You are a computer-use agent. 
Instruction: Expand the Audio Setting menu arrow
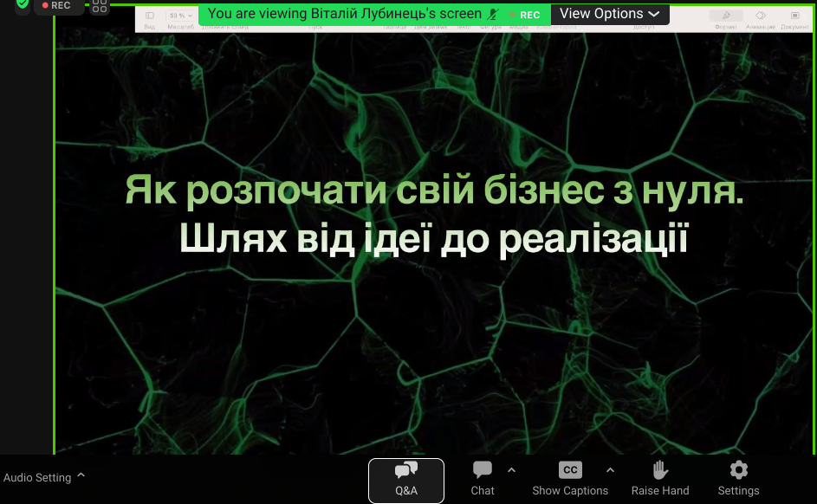click(81, 475)
